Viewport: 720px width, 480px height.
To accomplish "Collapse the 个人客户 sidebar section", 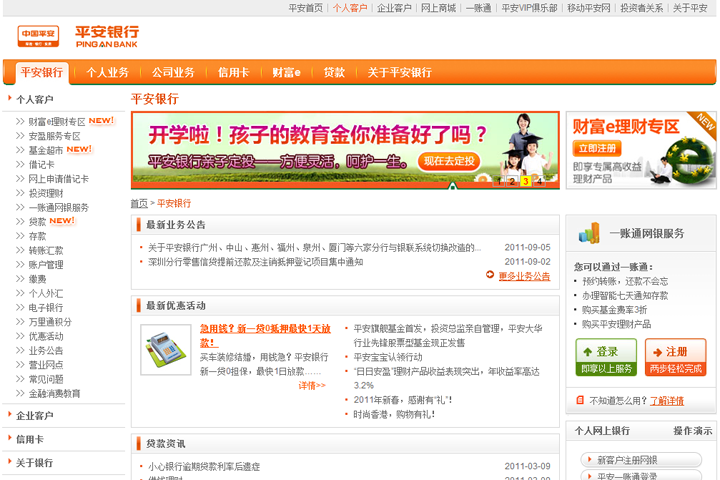I will (35, 100).
